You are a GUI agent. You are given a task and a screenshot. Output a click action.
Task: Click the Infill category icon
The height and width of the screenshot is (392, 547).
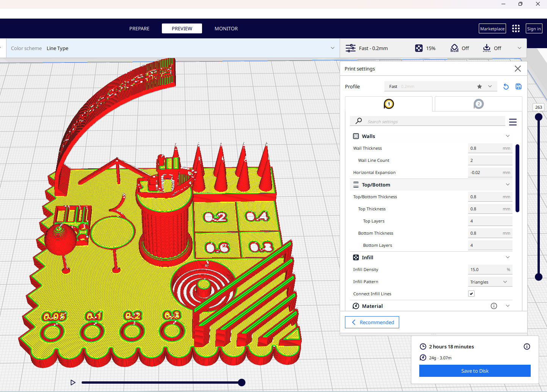coord(356,257)
